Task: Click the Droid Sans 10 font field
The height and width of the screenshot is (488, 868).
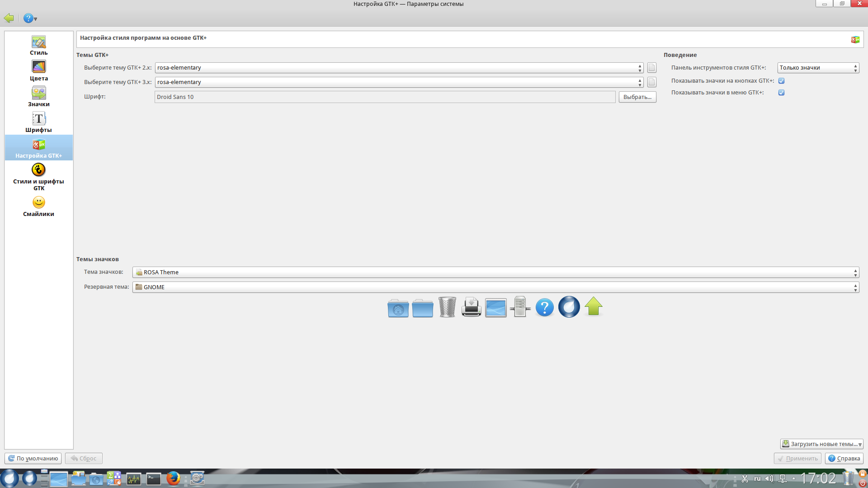Action: [x=385, y=97]
